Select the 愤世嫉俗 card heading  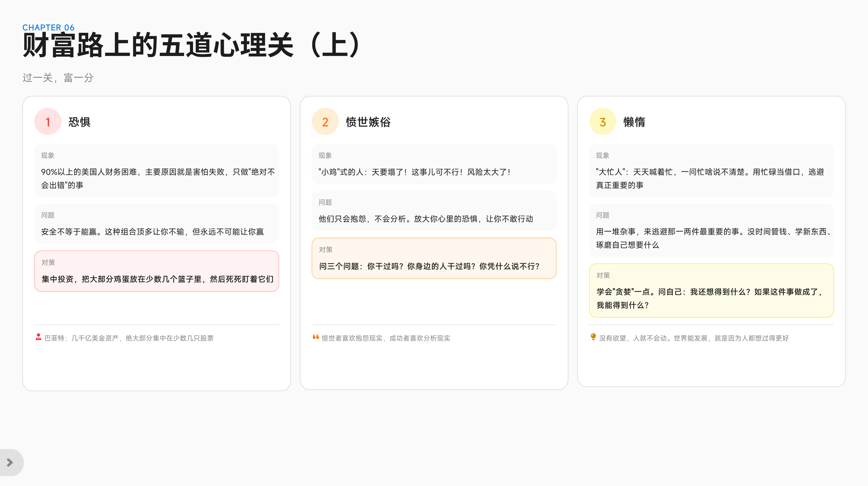tap(368, 122)
